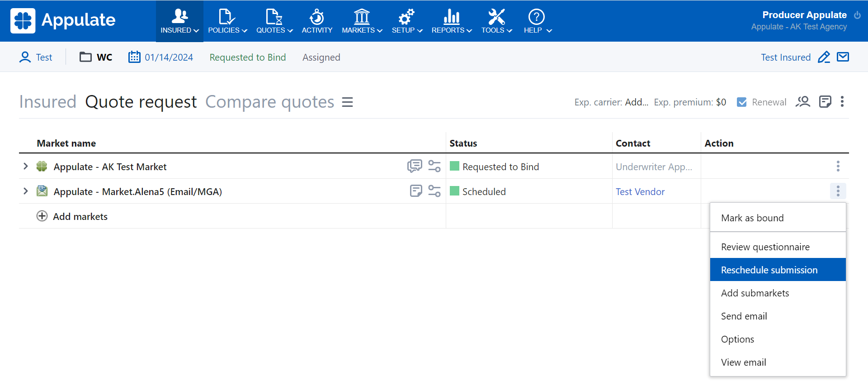Click the Test Vendor contact link
Viewport: 868px width, 391px height.
(x=640, y=192)
